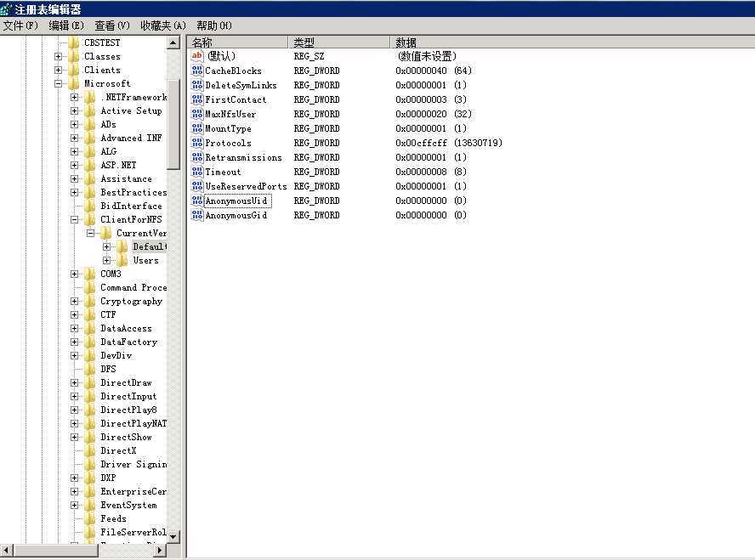
Task: Collapse the Microsoft tree node
Action: click(x=59, y=84)
